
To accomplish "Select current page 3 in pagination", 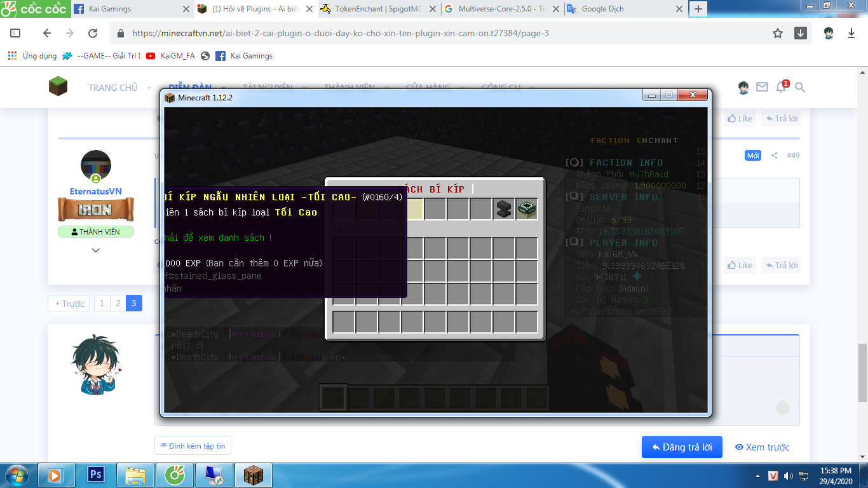I will pos(133,303).
